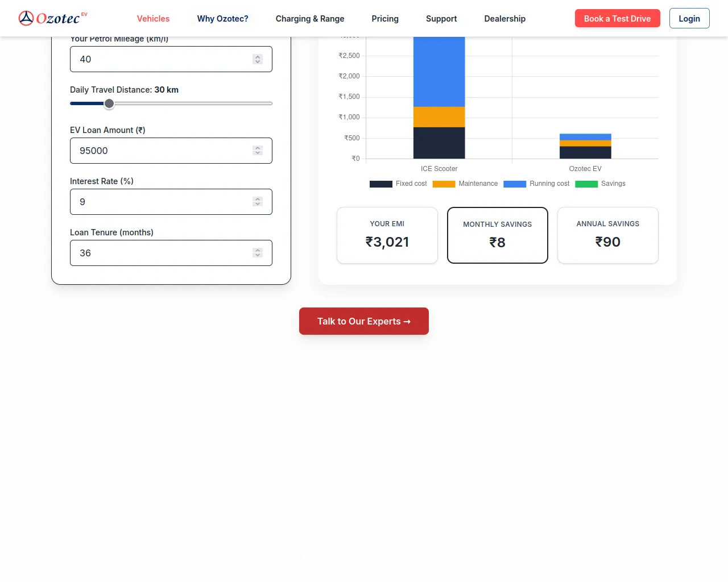Visit the Dealership page
This screenshot has width=728, height=582.
pos(505,19)
